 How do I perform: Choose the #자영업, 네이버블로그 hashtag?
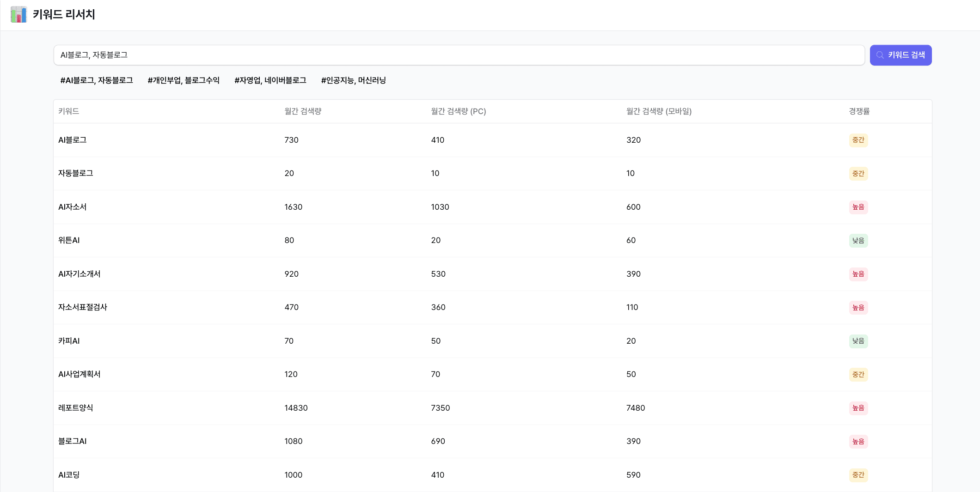click(270, 80)
